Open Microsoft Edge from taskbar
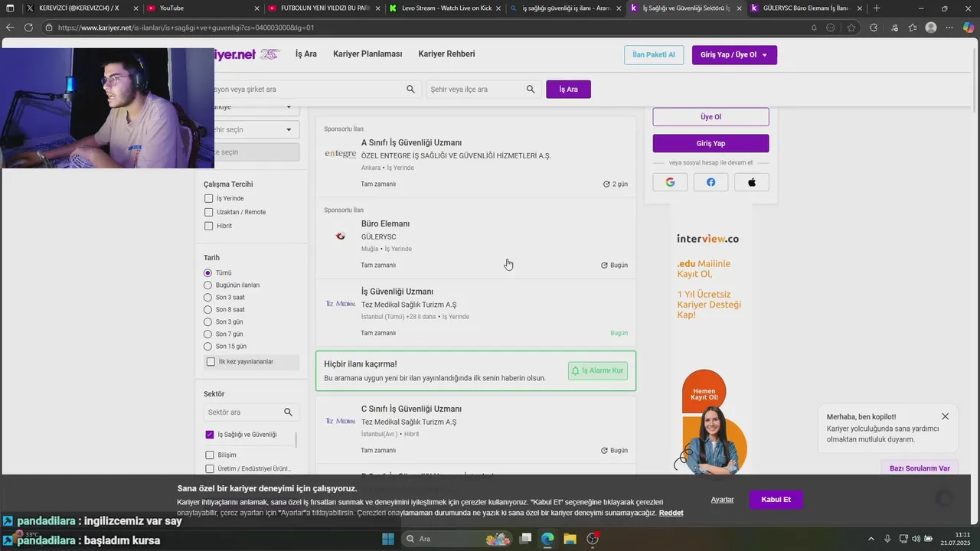Viewport: 980px width, 551px height. point(547,539)
